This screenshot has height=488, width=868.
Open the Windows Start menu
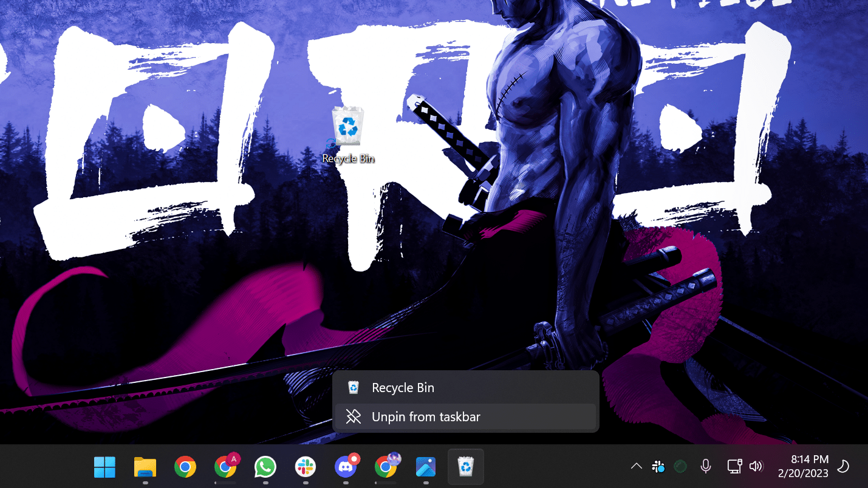[104, 467]
